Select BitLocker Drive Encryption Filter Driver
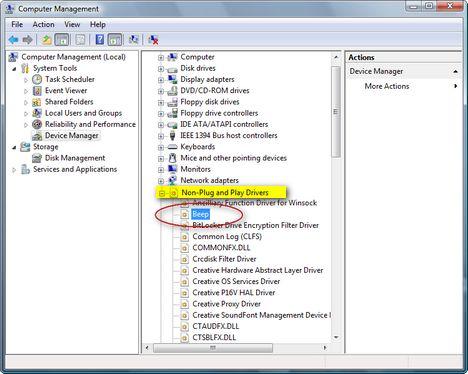Screen dimensions: 468x374 tap(255, 226)
